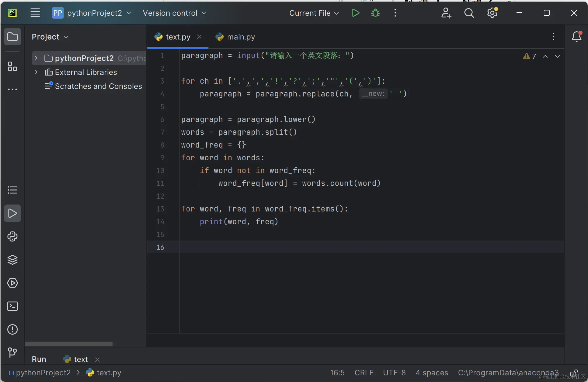Image resolution: width=588 pixels, height=382 pixels.
Task: Toggle read-only lock in status bar
Action: click(574, 373)
